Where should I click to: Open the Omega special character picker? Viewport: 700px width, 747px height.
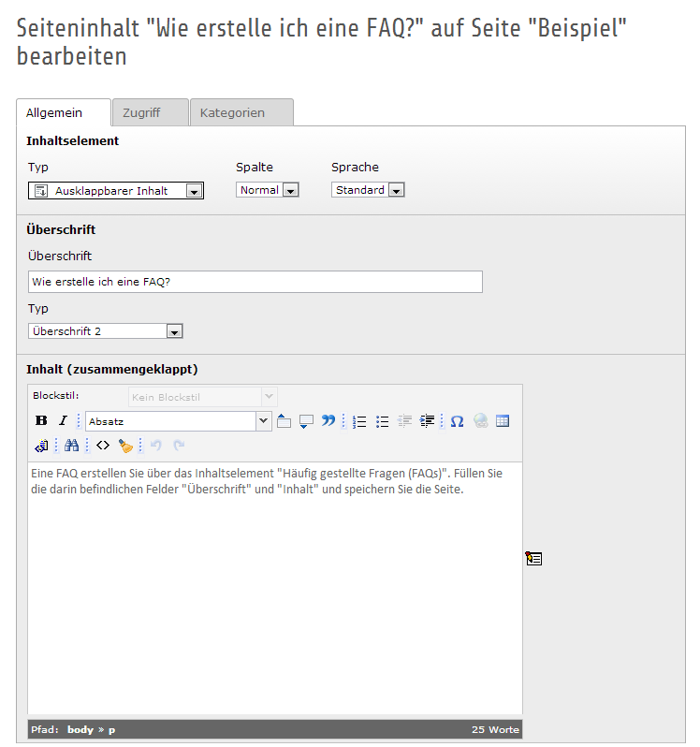tap(457, 421)
